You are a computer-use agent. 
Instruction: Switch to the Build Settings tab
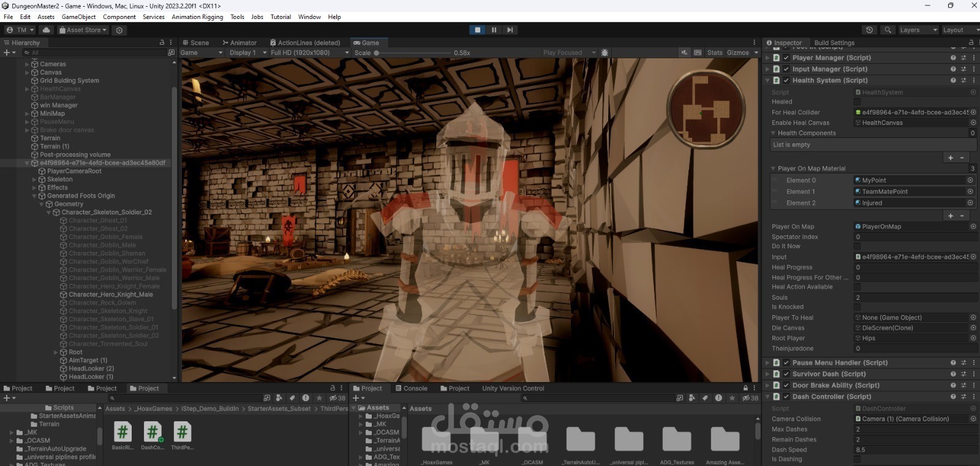coord(834,43)
